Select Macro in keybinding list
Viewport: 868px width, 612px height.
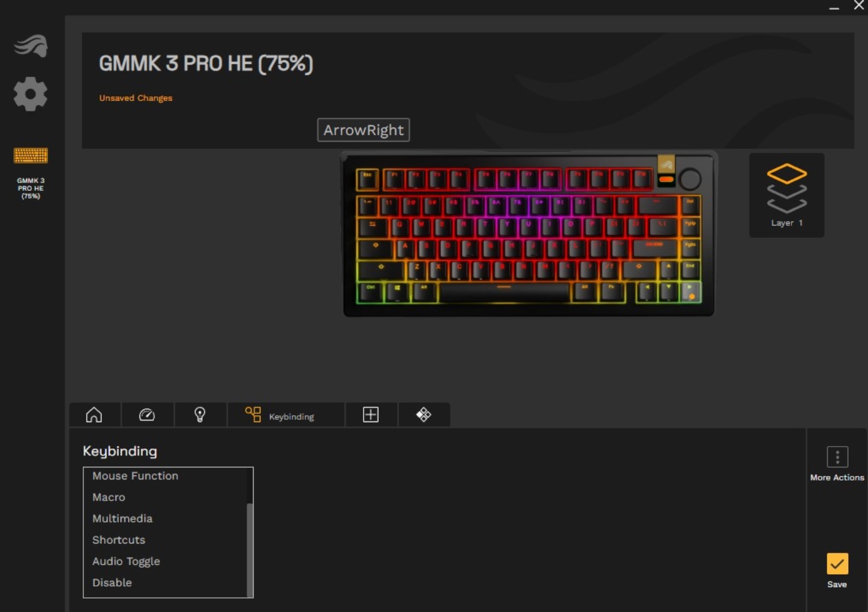click(109, 498)
